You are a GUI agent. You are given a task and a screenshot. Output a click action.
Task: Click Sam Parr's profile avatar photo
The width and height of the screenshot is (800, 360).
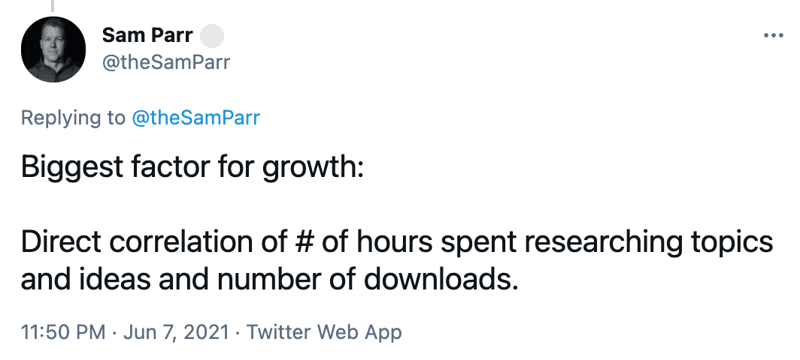tap(53, 49)
